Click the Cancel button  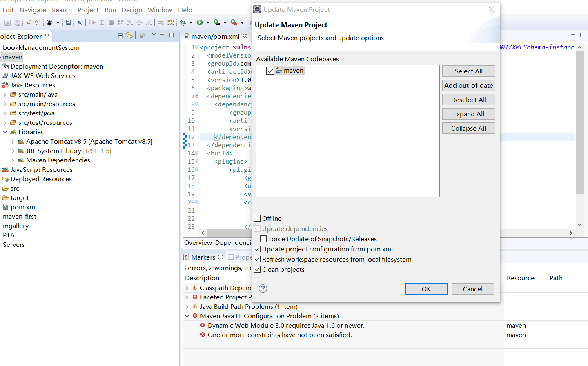point(473,289)
